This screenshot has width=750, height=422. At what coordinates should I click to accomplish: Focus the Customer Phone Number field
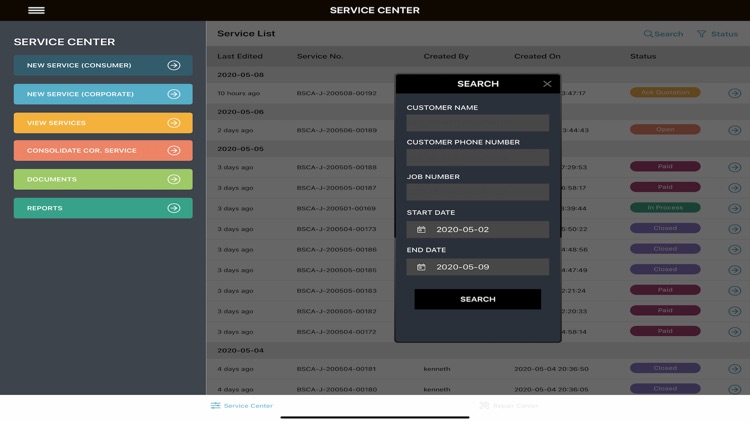coord(477,157)
